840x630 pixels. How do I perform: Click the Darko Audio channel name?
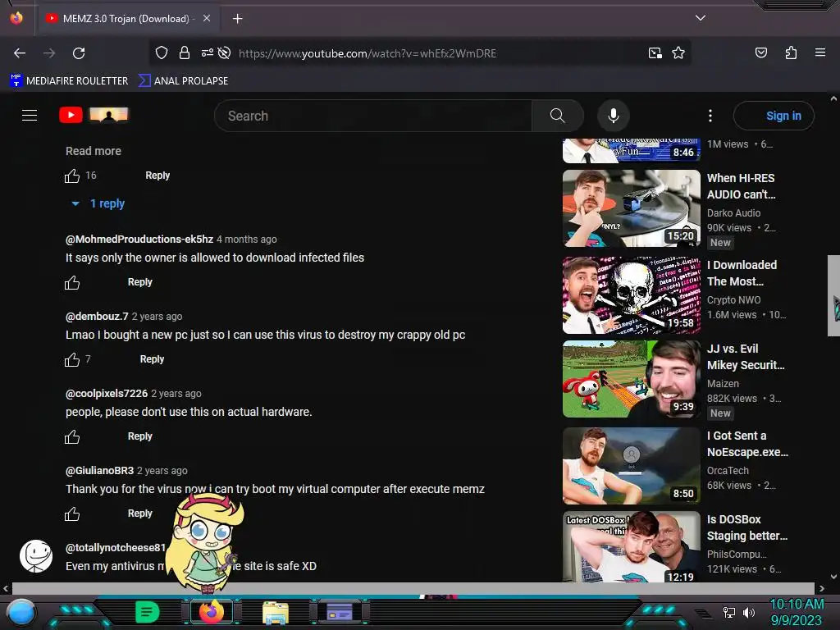[733, 212]
